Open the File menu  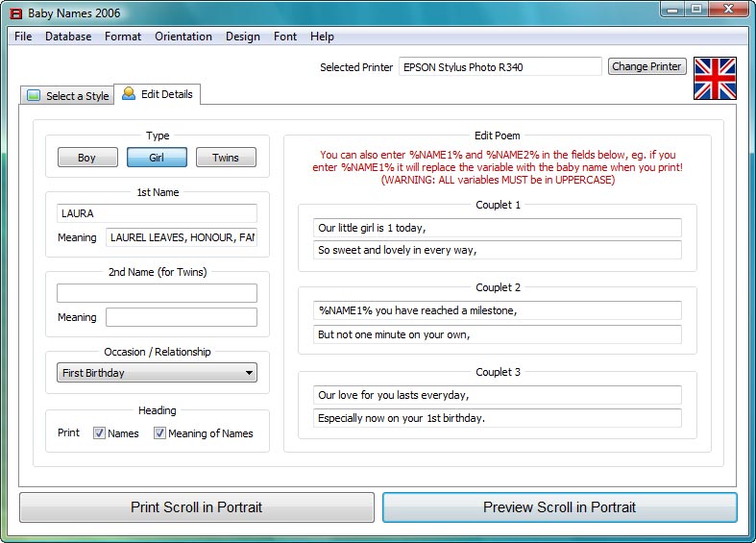pos(23,37)
